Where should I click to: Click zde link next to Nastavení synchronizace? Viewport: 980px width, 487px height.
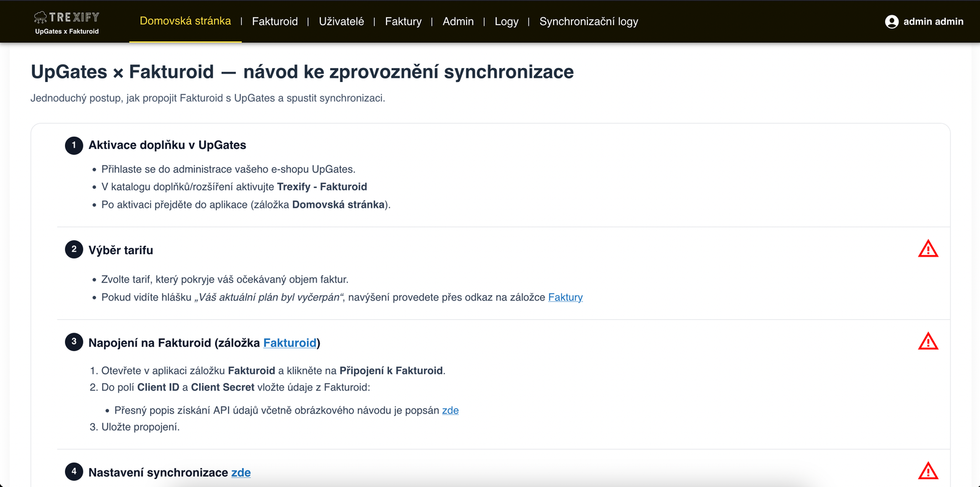[x=241, y=472]
